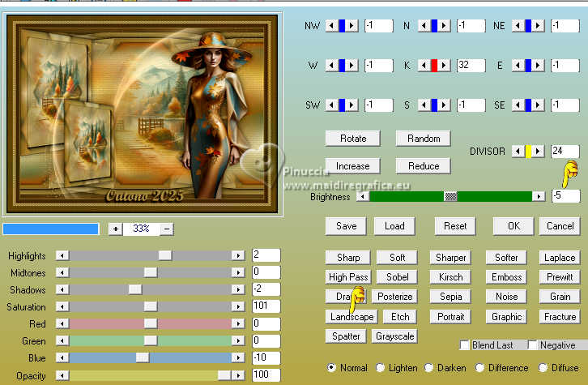Click left arrow of Shadows slider
The image size is (588, 385).
(x=62, y=289)
